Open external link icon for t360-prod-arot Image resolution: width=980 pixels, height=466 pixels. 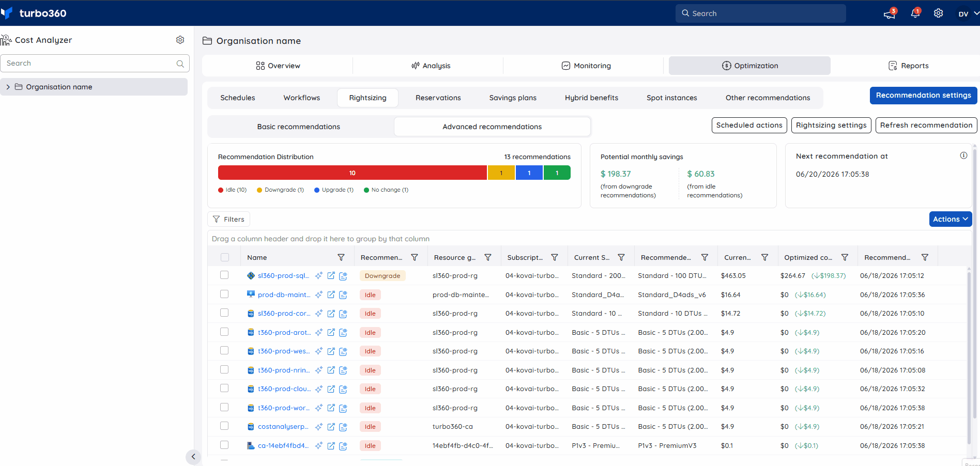coord(331,333)
